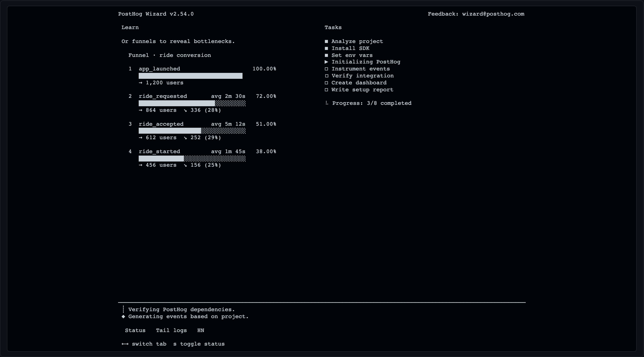Click the filled checkbox beside Set env vars
Screen dimensions: 644x357
326,55
